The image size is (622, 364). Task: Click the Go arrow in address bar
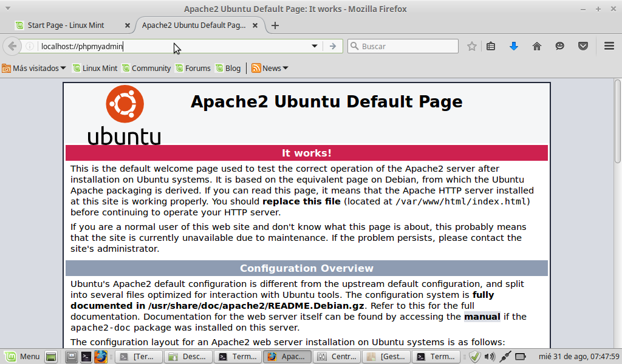pyautogui.click(x=332, y=46)
